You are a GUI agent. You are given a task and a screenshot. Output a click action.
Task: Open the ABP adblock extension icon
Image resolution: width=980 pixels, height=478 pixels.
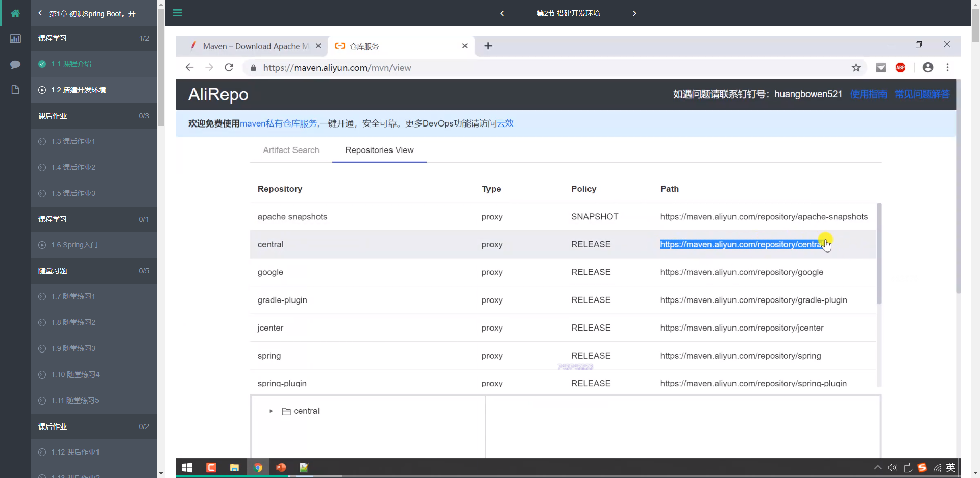pyautogui.click(x=901, y=67)
